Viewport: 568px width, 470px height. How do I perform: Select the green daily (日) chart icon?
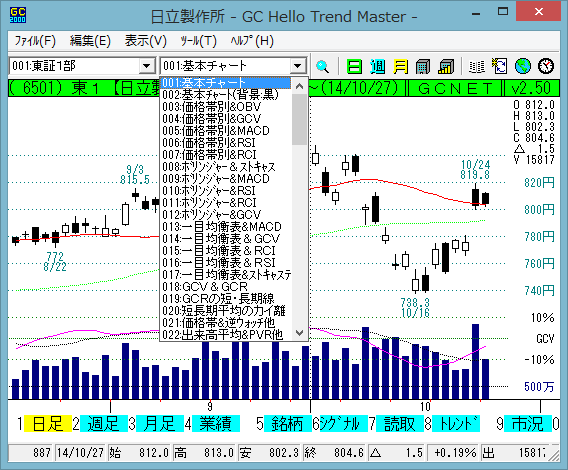354,66
